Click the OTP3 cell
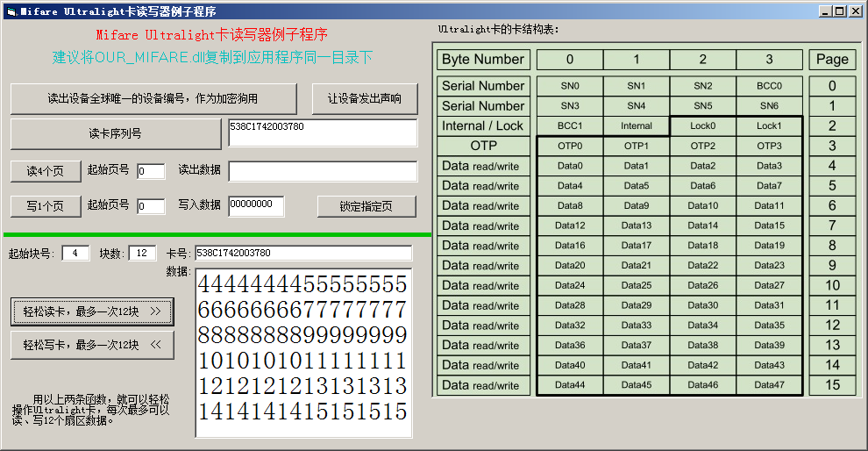868x451 pixels. (770, 146)
